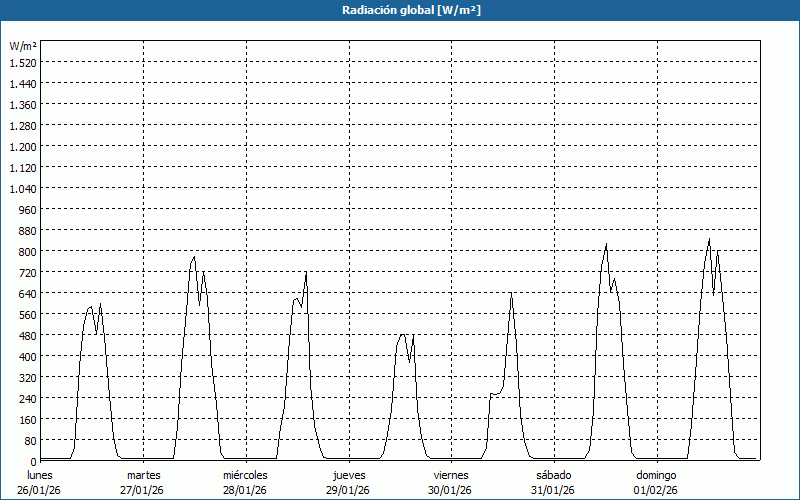Viewport: 800px width, 500px height.
Task: Click the miércoles day label
Action: tap(245, 475)
